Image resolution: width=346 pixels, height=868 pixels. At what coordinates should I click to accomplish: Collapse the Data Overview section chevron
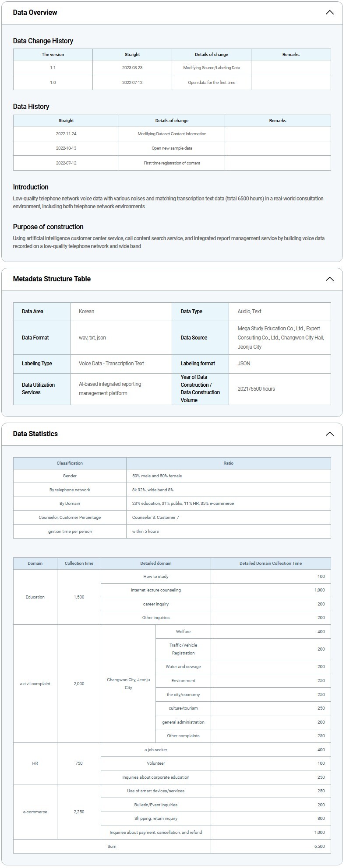tap(329, 12)
